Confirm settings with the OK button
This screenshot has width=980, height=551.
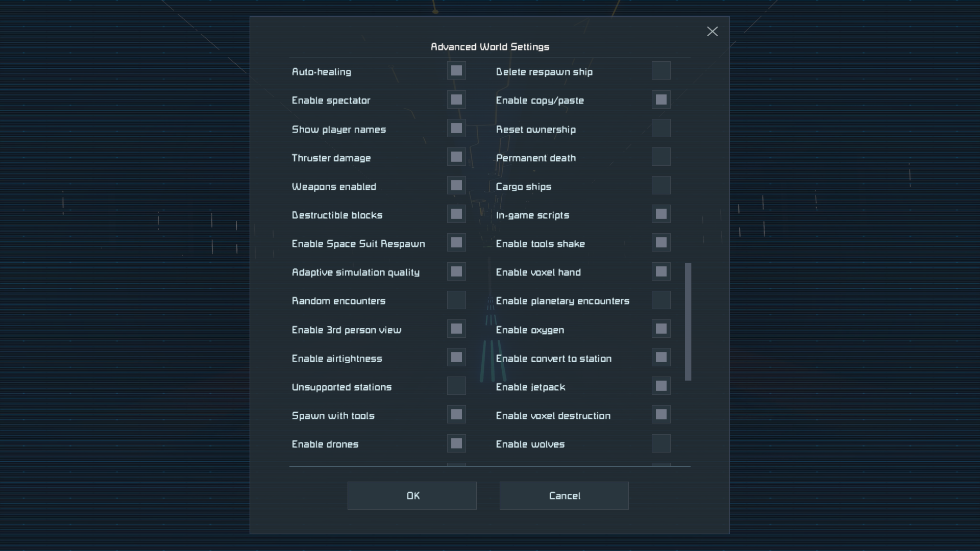tap(412, 495)
